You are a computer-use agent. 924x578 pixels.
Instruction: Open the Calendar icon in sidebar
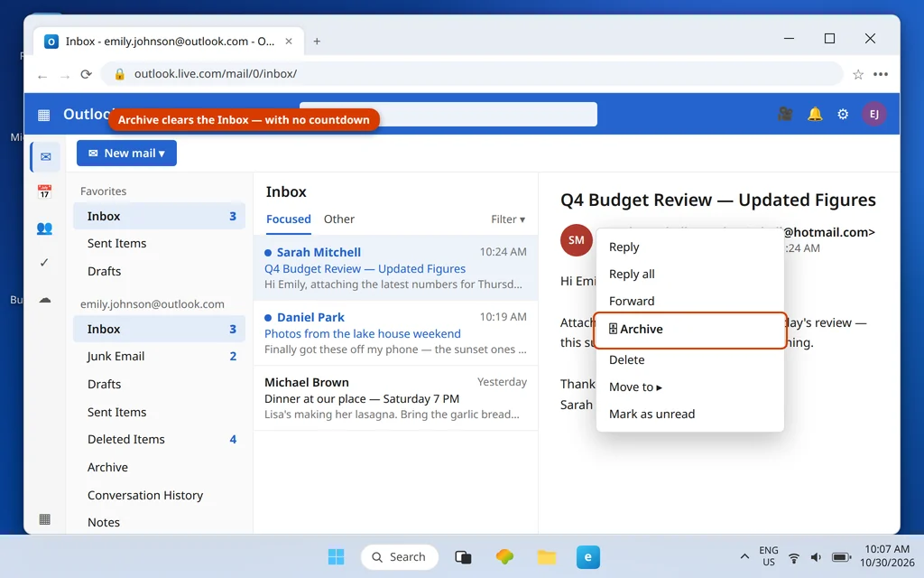[x=44, y=191]
